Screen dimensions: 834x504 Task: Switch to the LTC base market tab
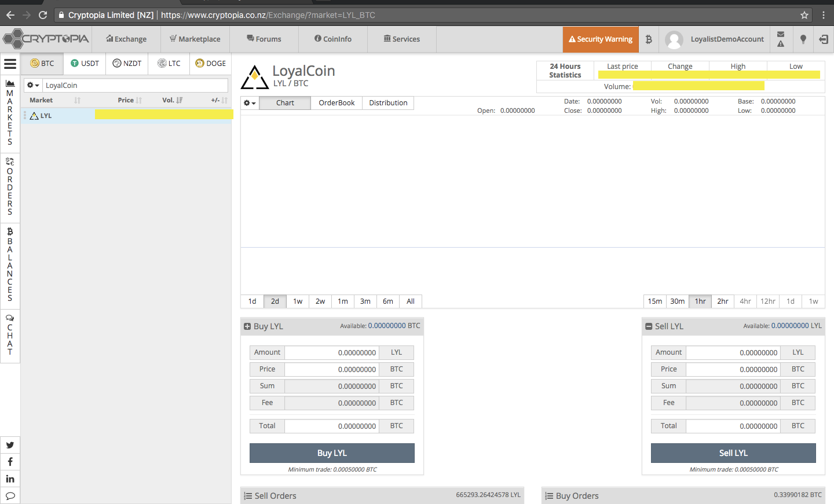[x=169, y=64]
